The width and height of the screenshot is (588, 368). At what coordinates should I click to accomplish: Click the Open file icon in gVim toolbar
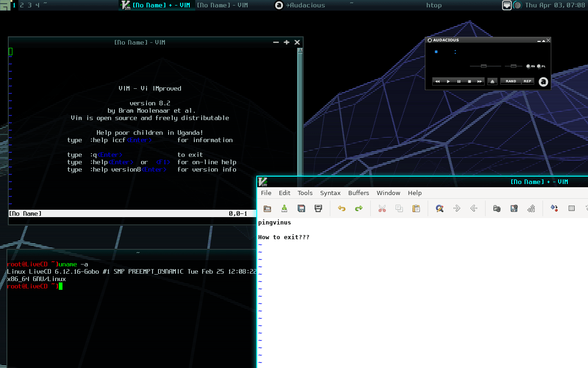coord(267,208)
